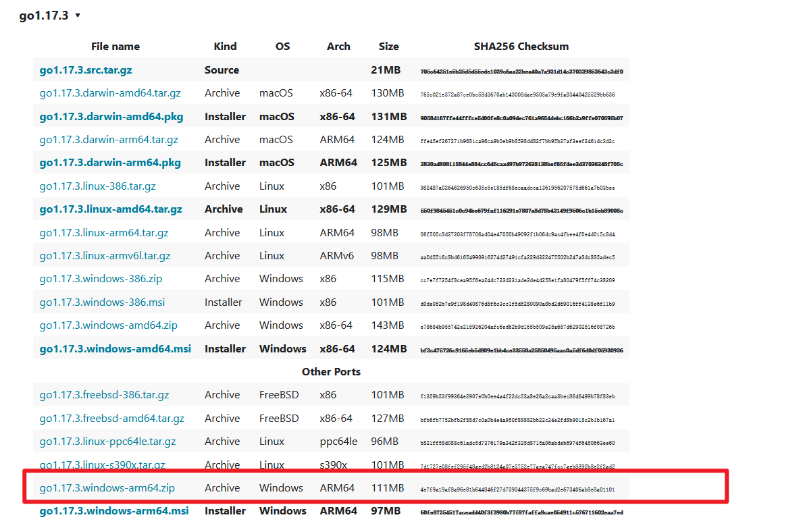The height and width of the screenshot is (532, 803).
Task: Click the "Kind" column header
Action: click(226, 47)
